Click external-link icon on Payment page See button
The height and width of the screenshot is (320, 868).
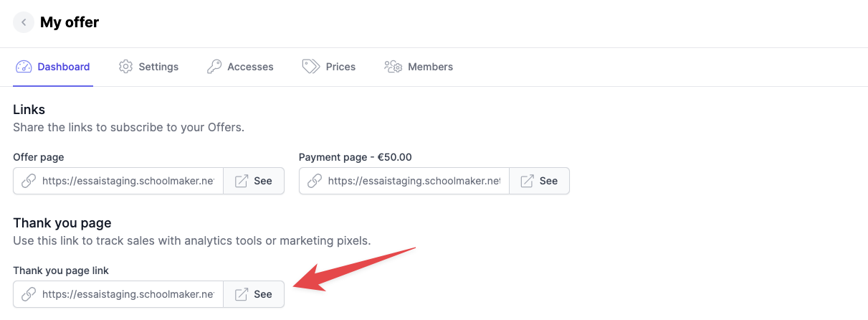pyautogui.click(x=527, y=181)
